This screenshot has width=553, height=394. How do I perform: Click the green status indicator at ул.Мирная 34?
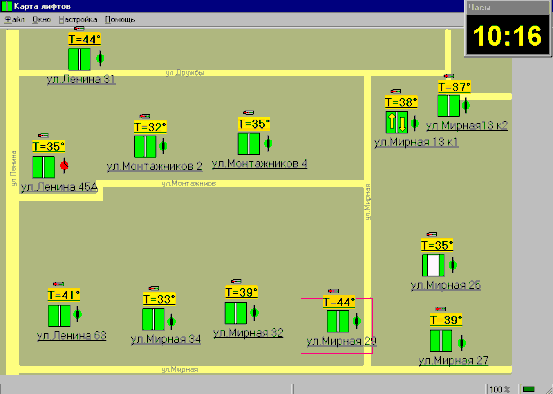pos(171,321)
